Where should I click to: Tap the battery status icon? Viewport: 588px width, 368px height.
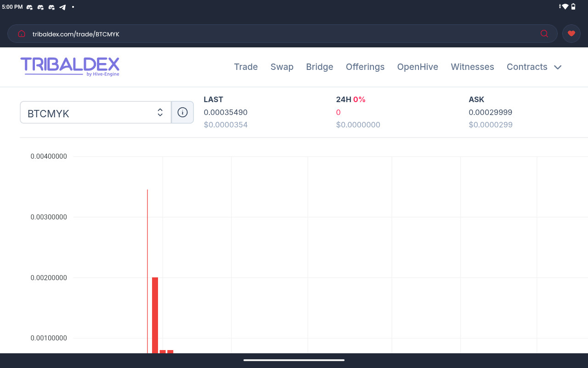point(573,7)
